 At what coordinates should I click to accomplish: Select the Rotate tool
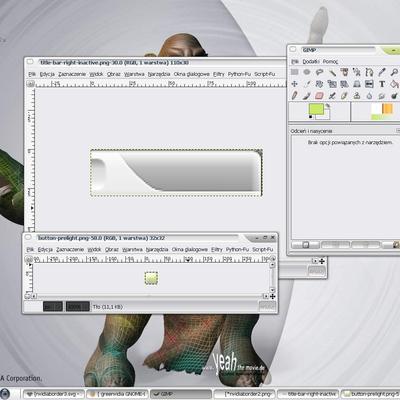319,84
